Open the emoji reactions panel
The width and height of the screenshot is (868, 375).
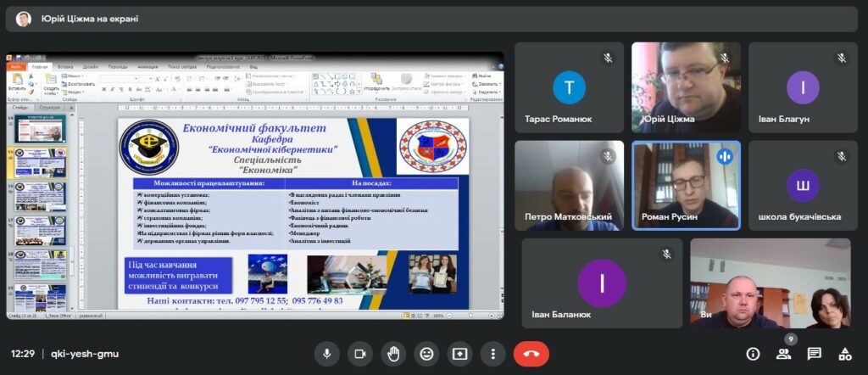point(426,354)
